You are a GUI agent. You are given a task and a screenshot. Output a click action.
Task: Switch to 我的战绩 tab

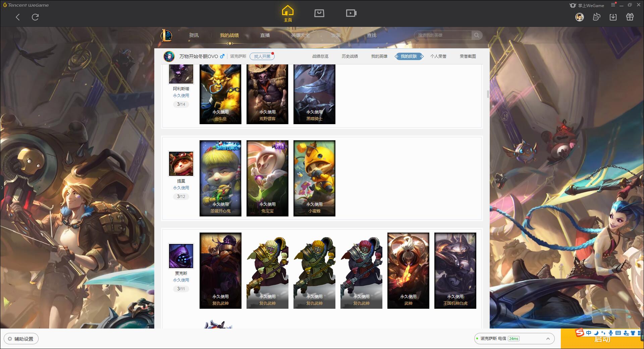[x=229, y=35]
